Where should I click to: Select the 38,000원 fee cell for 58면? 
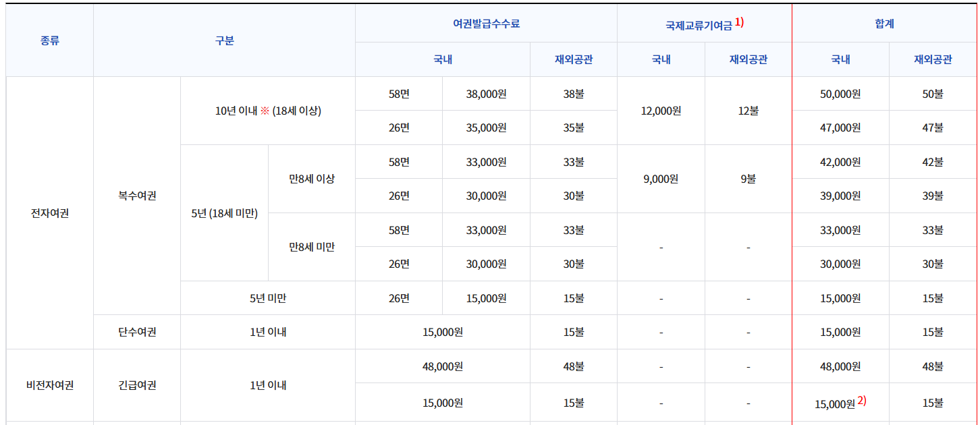(x=487, y=94)
